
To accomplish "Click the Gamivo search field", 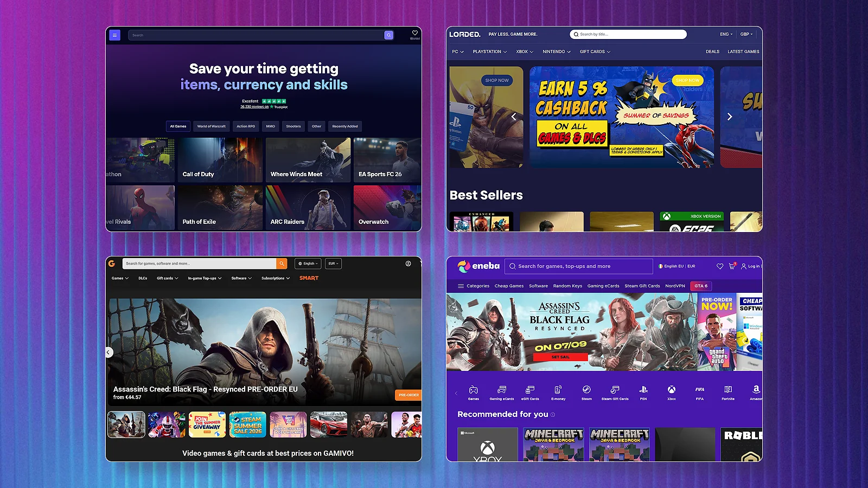I will click(x=199, y=264).
